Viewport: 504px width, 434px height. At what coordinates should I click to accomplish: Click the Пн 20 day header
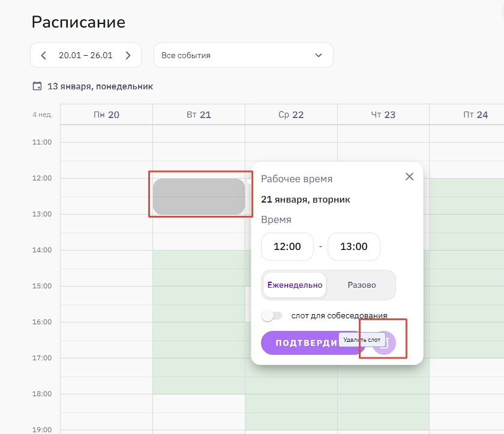click(106, 114)
